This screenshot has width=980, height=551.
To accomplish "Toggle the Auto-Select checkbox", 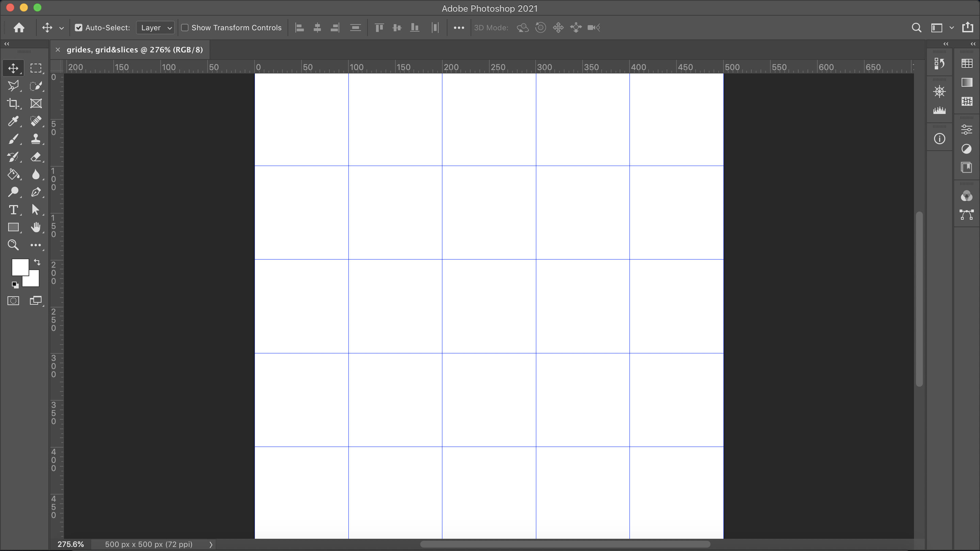I will (78, 28).
